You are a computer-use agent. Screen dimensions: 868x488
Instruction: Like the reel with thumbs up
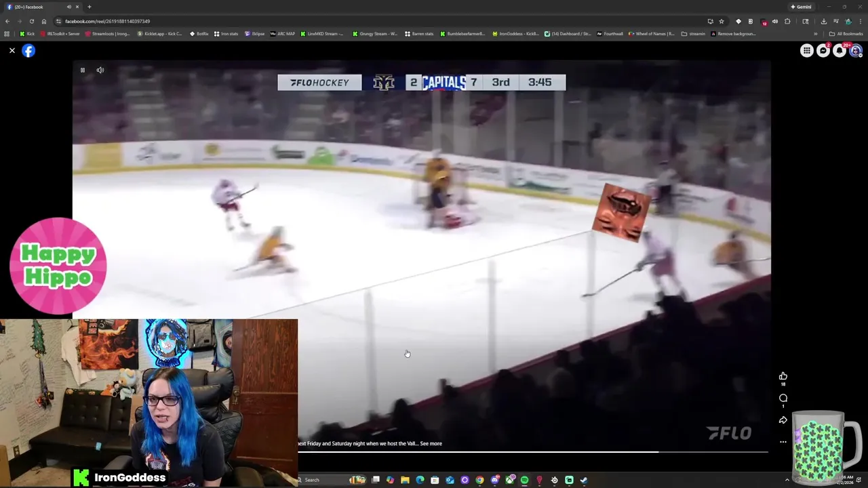783,375
